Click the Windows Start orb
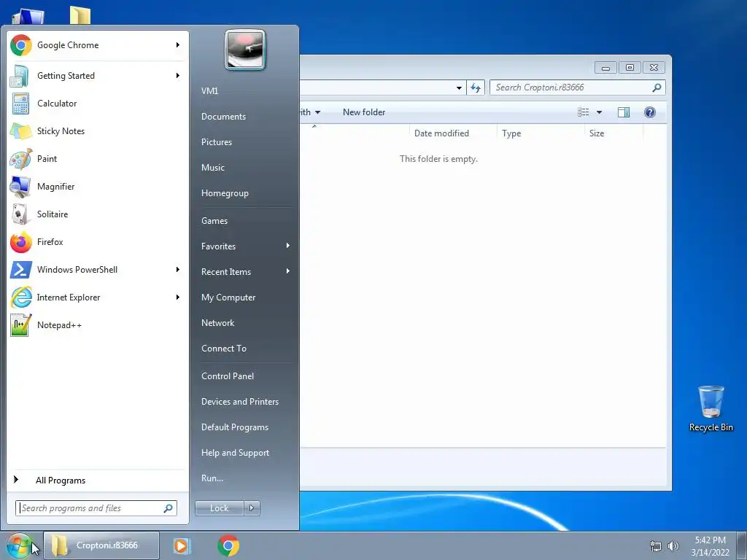The height and width of the screenshot is (560, 747). [x=18, y=545]
